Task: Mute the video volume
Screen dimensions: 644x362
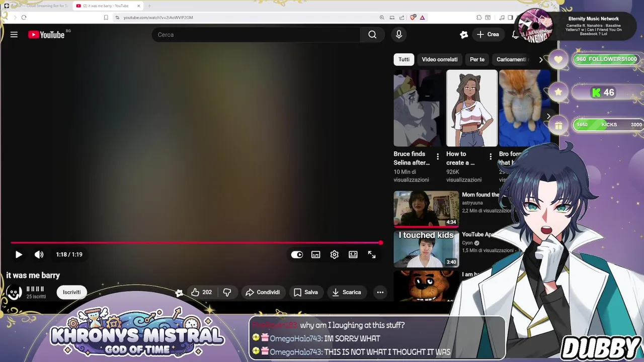Action: click(x=39, y=255)
